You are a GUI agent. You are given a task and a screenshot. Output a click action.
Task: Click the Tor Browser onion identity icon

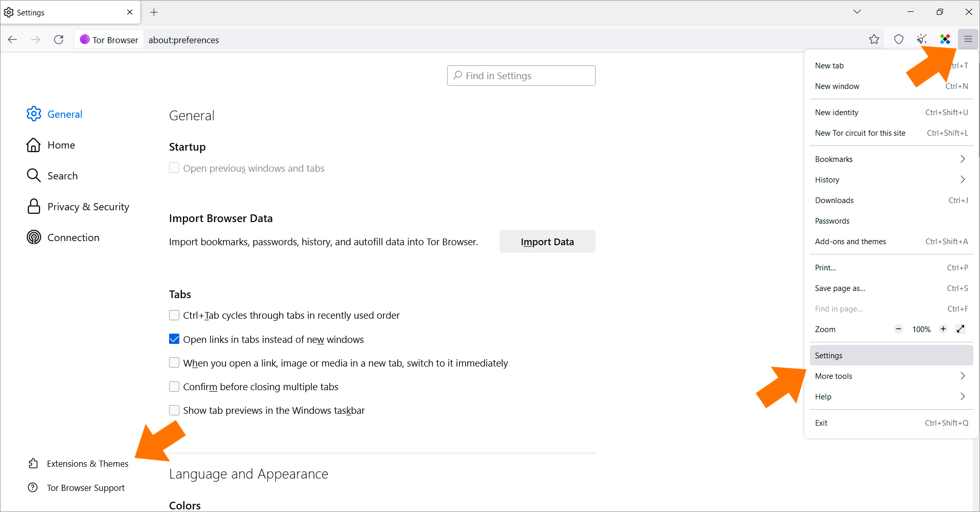pyautogui.click(x=85, y=40)
